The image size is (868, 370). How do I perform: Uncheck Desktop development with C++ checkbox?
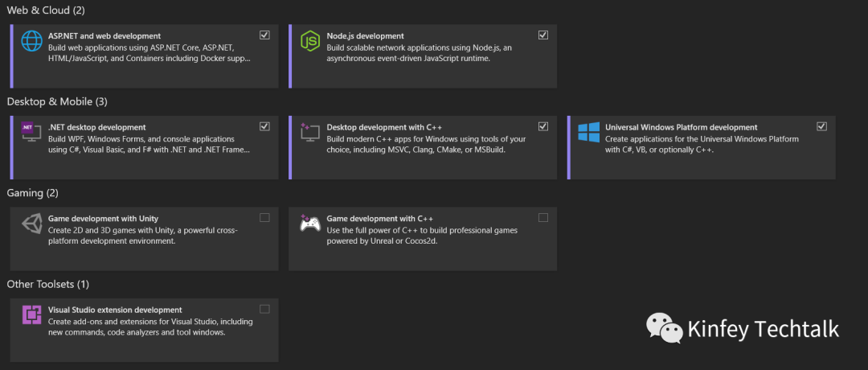(x=543, y=126)
